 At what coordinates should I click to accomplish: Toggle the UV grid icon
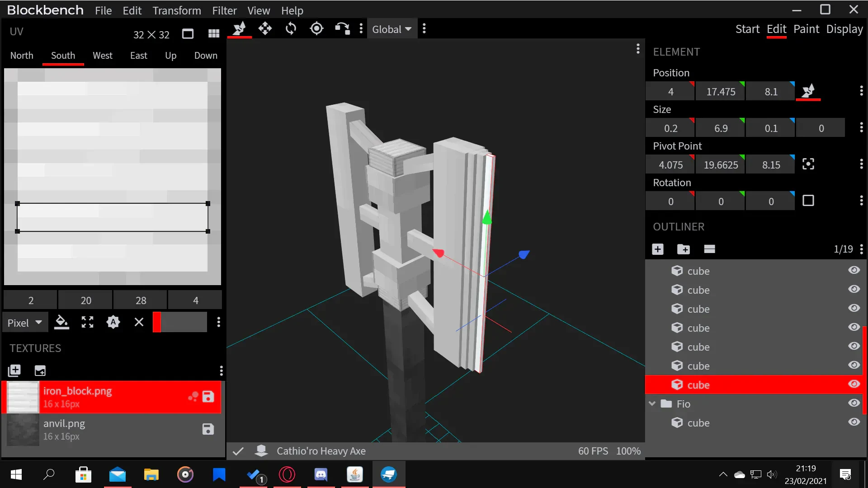coord(213,33)
